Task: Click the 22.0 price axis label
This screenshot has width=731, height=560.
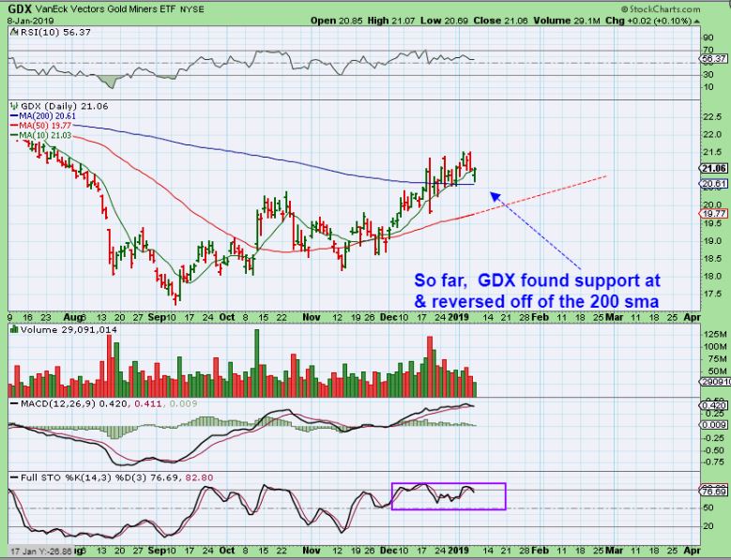Action: coord(712,135)
